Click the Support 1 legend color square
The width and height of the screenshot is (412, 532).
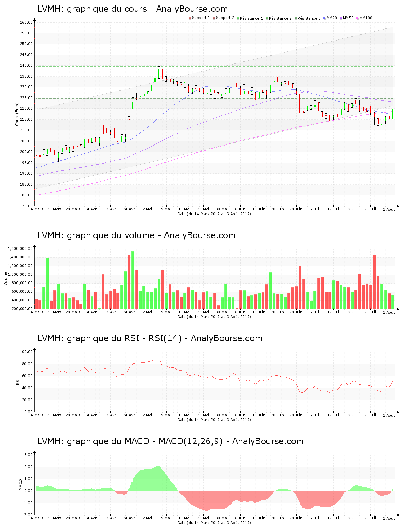[190, 18]
